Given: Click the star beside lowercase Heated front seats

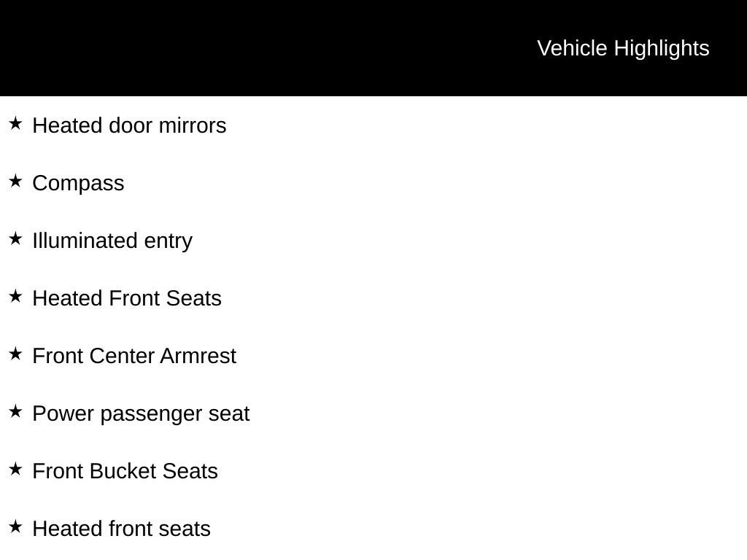Looking at the screenshot, I should 15,526.
